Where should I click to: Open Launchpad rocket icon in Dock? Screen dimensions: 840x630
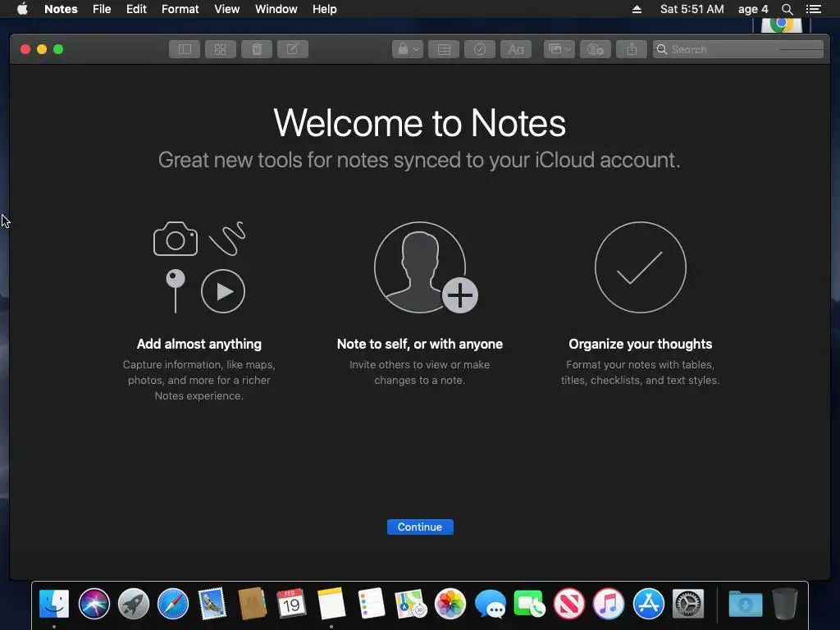click(x=134, y=604)
